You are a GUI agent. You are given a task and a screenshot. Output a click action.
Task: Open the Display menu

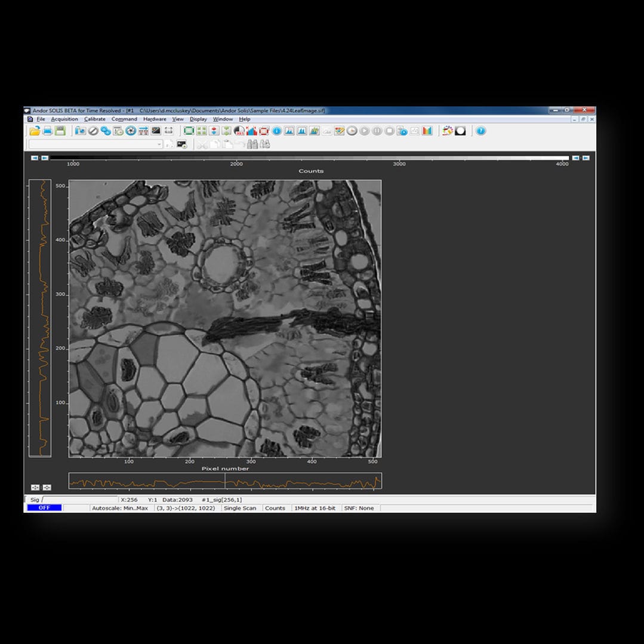pyautogui.click(x=198, y=119)
